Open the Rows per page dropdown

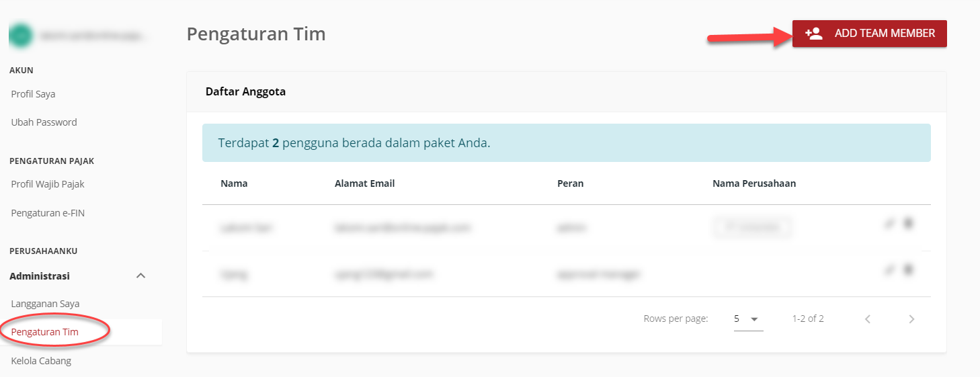coord(747,319)
